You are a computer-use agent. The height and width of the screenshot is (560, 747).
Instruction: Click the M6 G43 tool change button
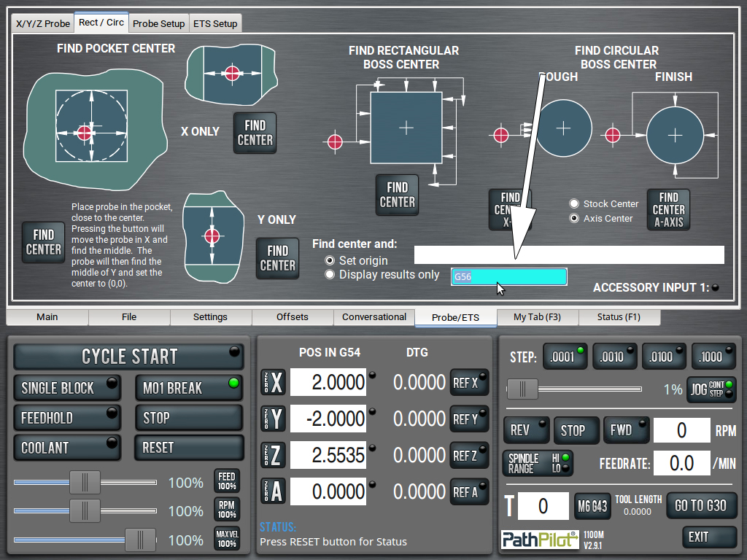point(592,506)
